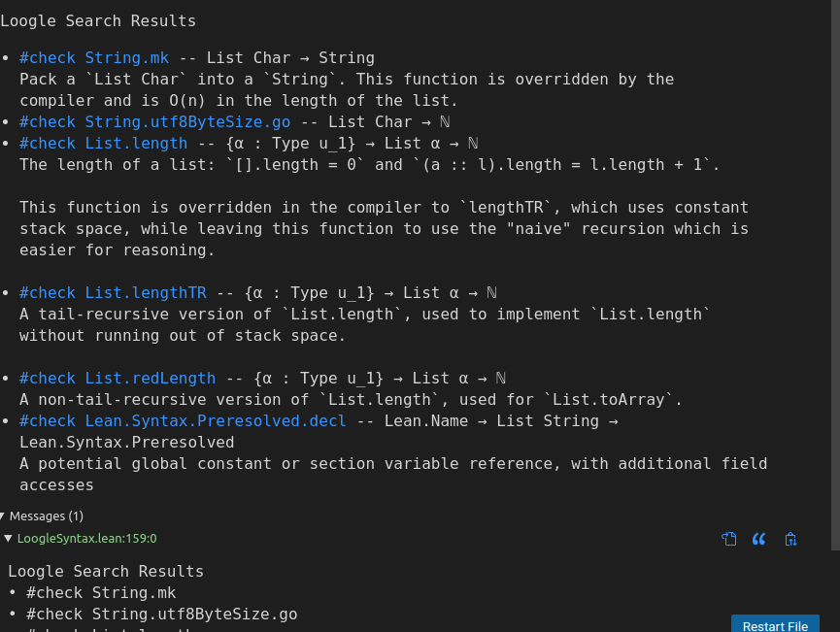
Task: Click #check String.mk in the lower message list
Action: pos(101,593)
